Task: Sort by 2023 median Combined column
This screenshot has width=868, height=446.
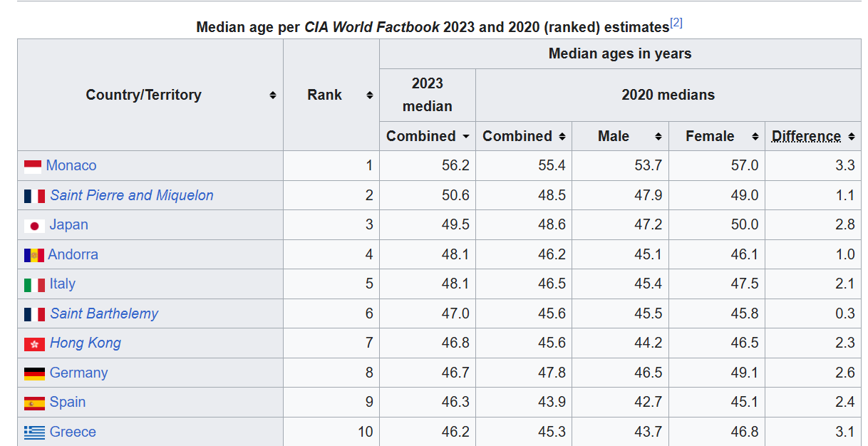Action: (x=466, y=136)
